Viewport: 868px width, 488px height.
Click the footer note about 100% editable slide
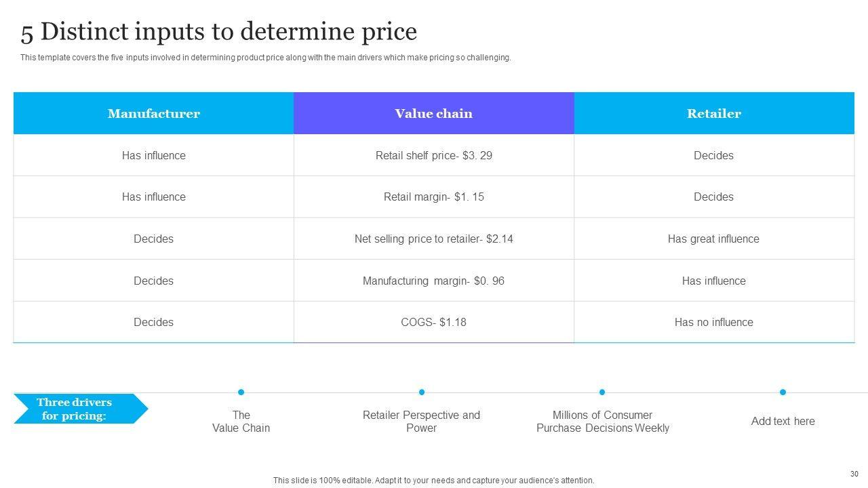click(x=433, y=480)
